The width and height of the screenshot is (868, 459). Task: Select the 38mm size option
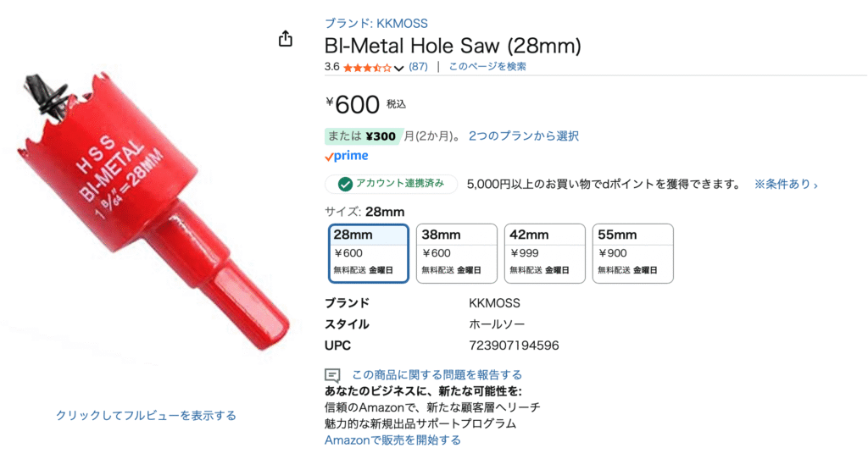pos(457,253)
